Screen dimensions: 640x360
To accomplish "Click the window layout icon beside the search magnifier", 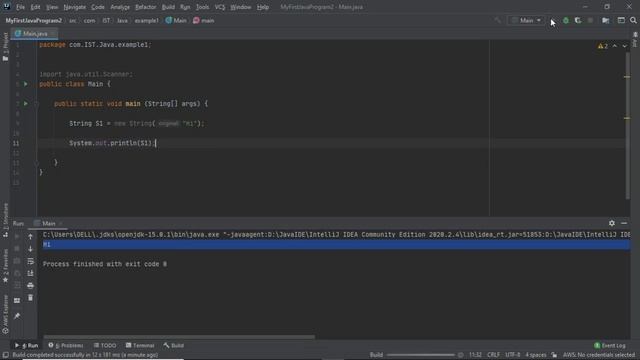I will point(621,20).
